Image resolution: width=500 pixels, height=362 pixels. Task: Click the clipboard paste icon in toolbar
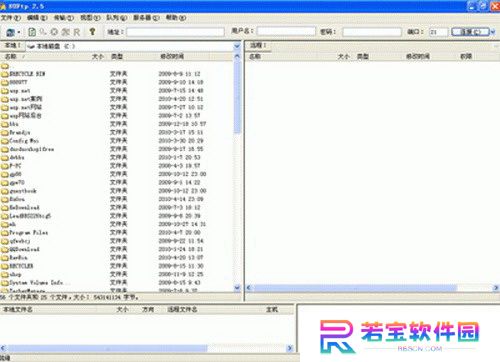tap(32, 32)
